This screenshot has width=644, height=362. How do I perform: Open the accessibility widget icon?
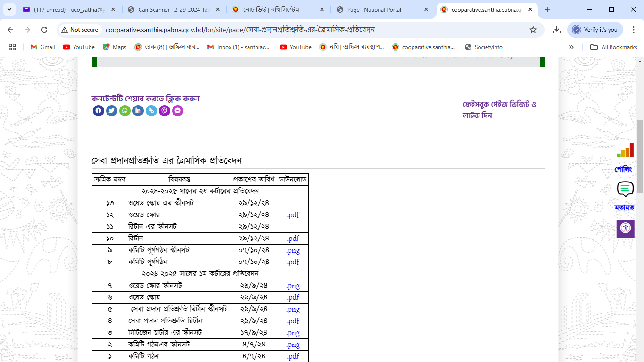coord(625,229)
